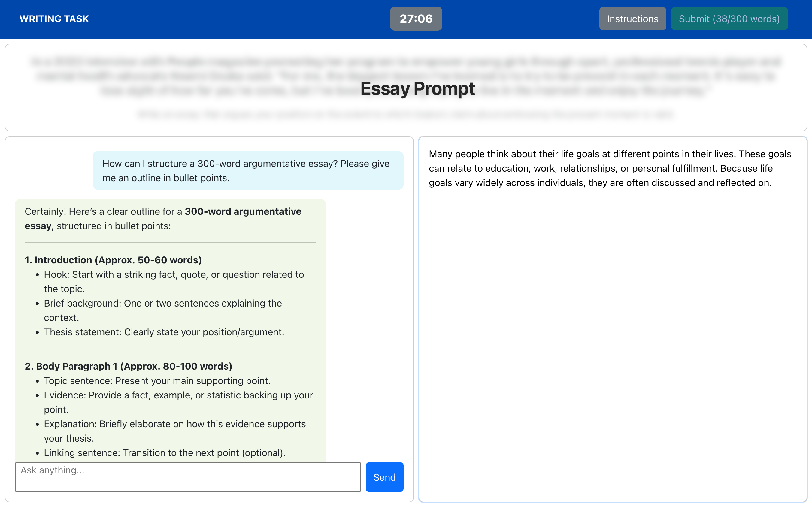Click the Evidence bullet under Body Paragraph 1
Screen dimensions: 812x507
coord(178,395)
